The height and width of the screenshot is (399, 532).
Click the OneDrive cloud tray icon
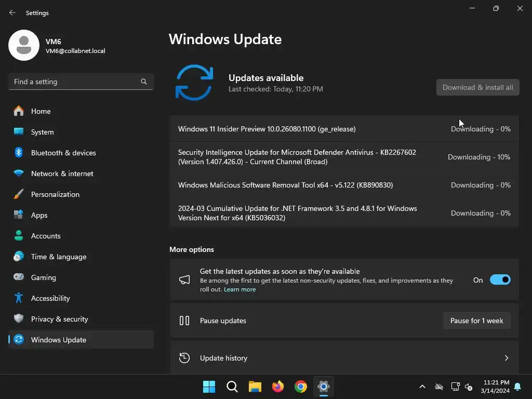439,387
